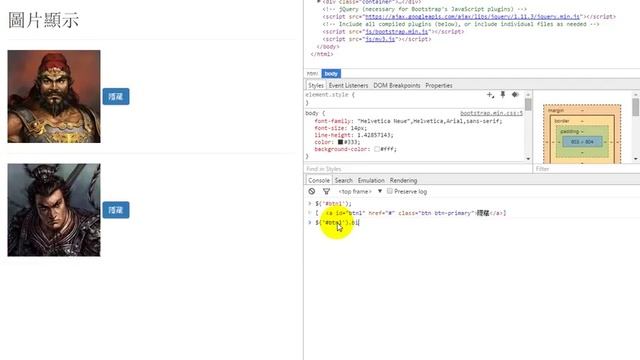Click the font-family property value

click(x=429, y=121)
